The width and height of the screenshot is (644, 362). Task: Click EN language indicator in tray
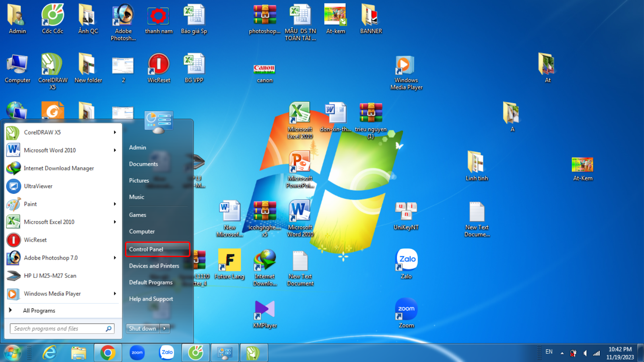tap(549, 352)
